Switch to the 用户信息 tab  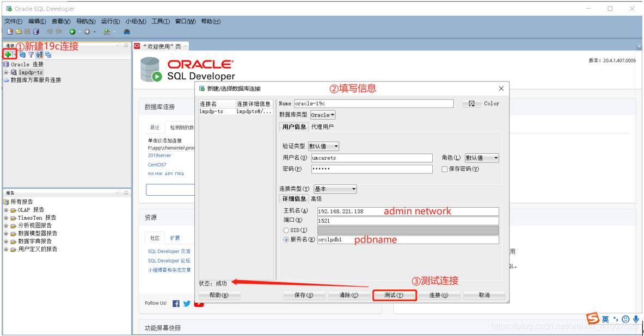pos(294,127)
